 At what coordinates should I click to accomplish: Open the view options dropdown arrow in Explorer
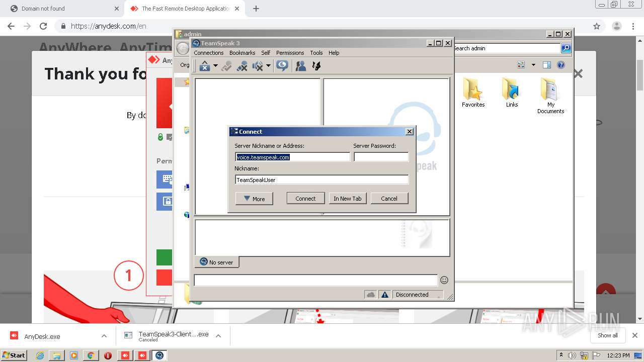533,65
